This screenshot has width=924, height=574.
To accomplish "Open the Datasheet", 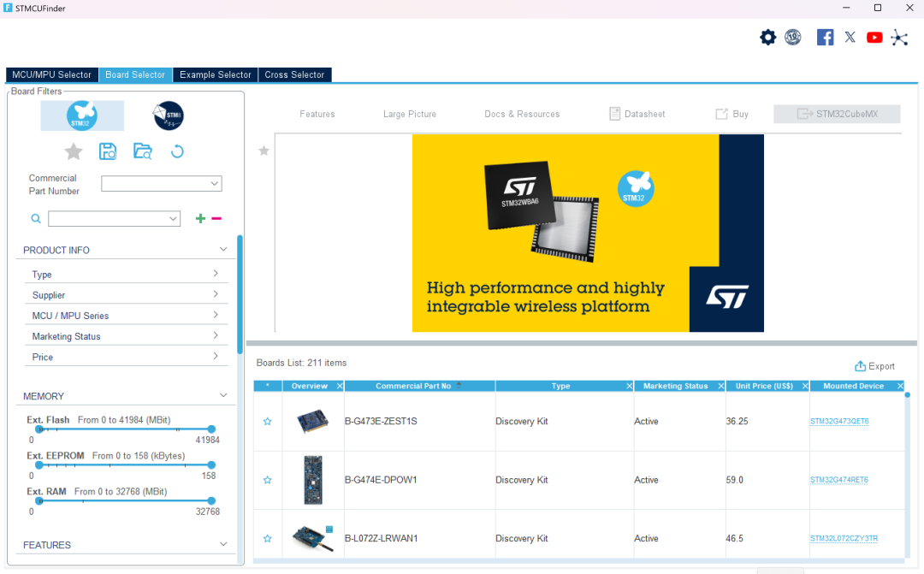I will coord(637,114).
